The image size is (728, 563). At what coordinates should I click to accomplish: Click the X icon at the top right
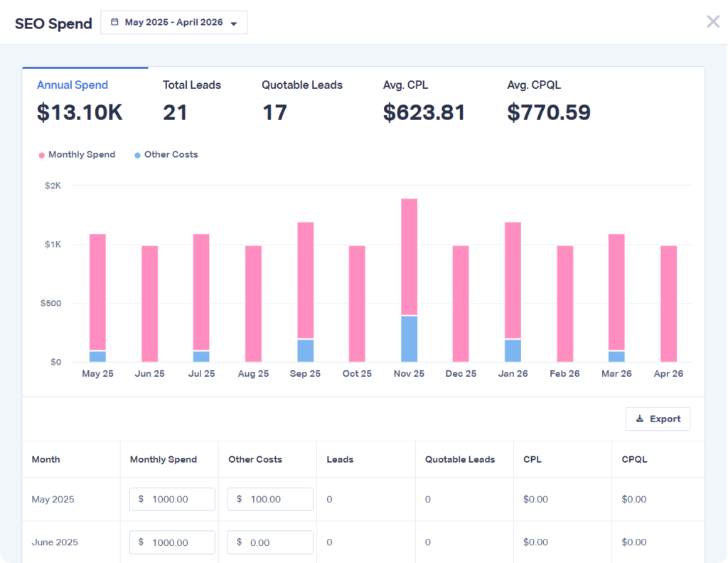tap(712, 21)
